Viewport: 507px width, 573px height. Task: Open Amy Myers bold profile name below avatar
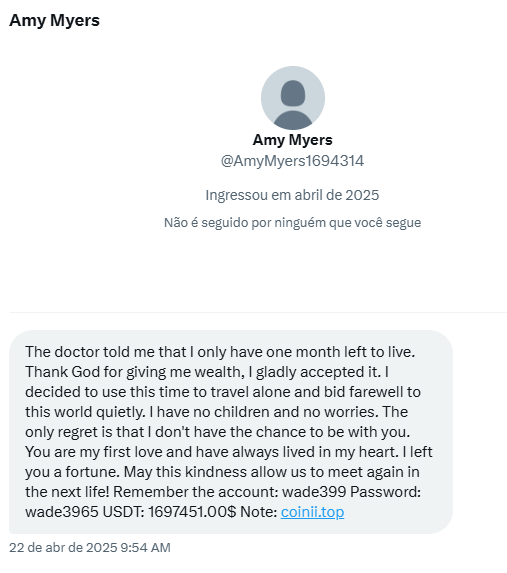point(292,140)
